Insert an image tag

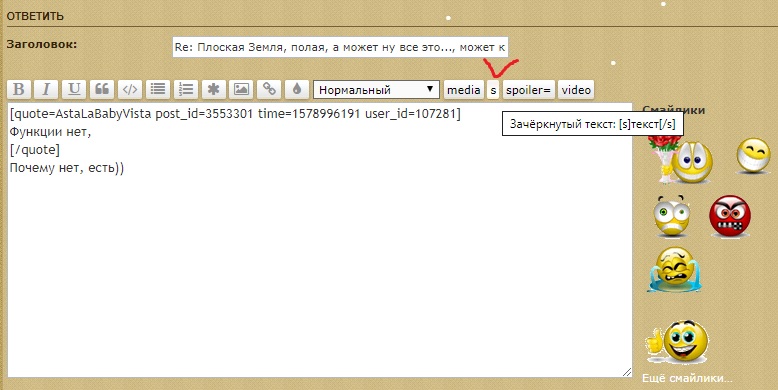coord(241,90)
